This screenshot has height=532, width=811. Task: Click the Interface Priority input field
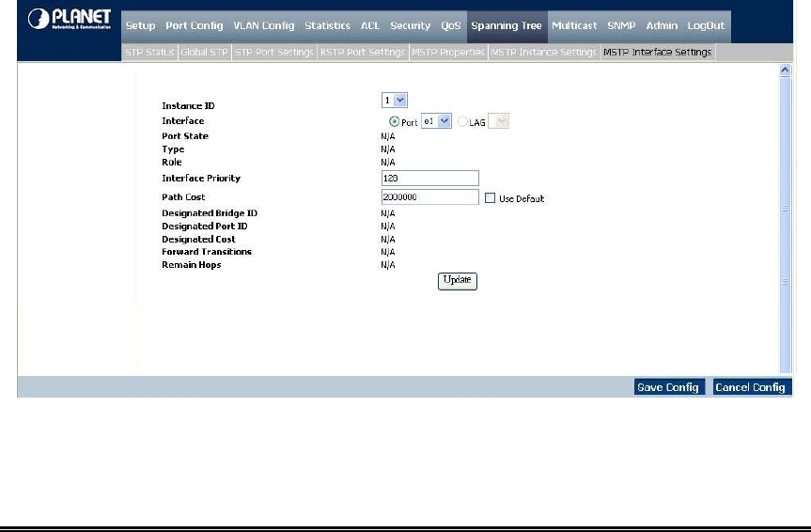(x=430, y=178)
